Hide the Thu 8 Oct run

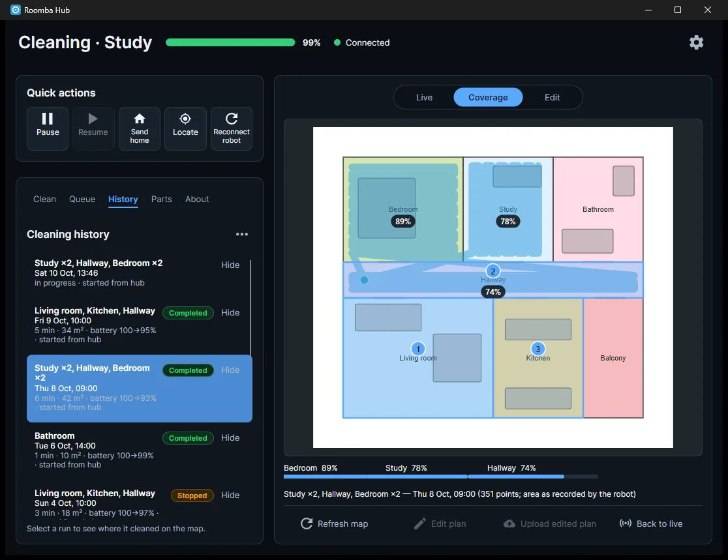coord(230,370)
